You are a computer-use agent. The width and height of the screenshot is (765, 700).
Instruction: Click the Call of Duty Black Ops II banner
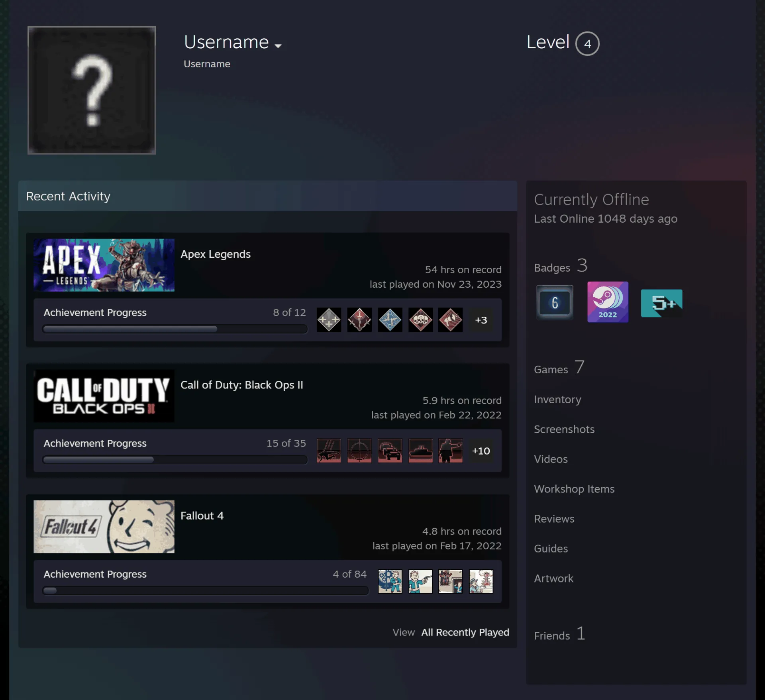[104, 396]
